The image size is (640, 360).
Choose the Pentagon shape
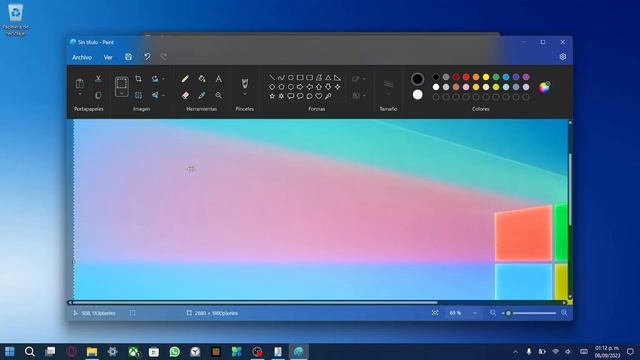pyautogui.click(x=281, y=87)
